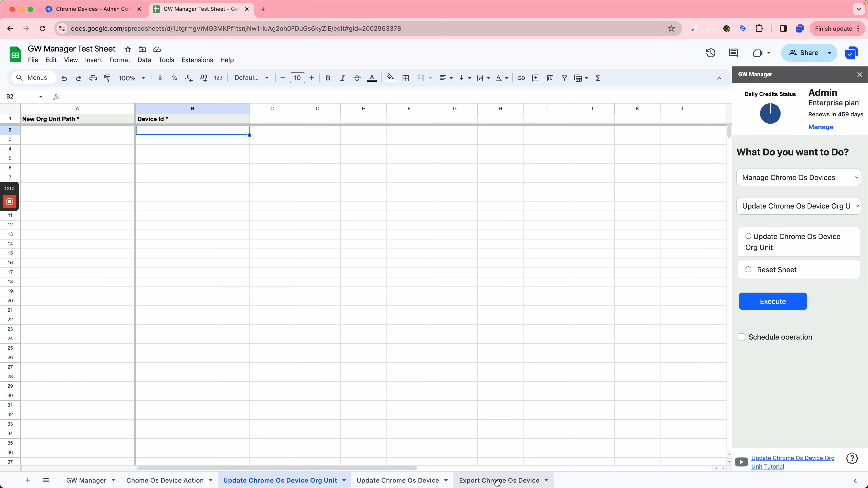
Task: Toggle bold formatting
Action: pos(328,78)
